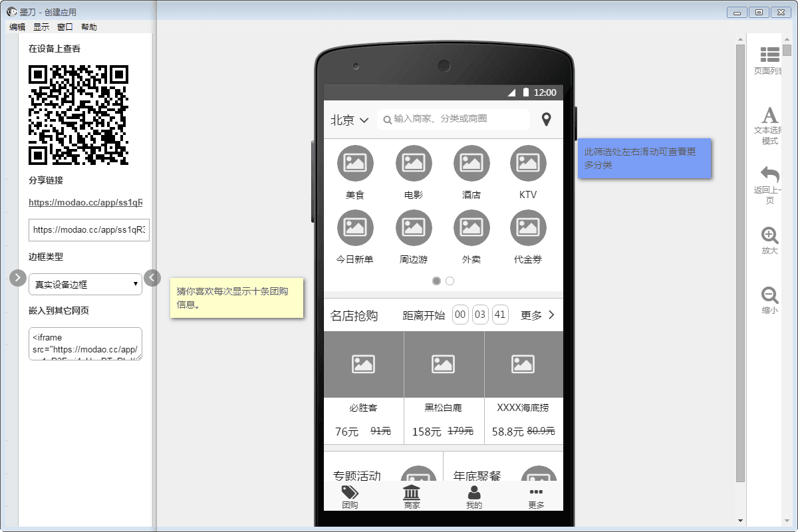798x532 pixels.
Task: Click the search field for merchants and categories
Action: 452,119
